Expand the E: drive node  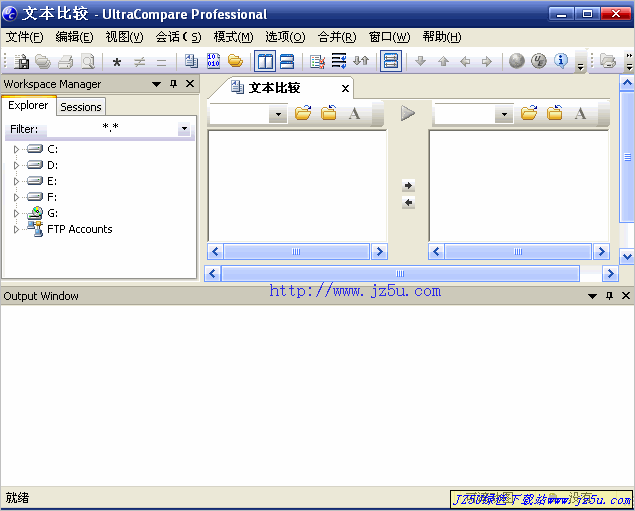pos(16,181)
